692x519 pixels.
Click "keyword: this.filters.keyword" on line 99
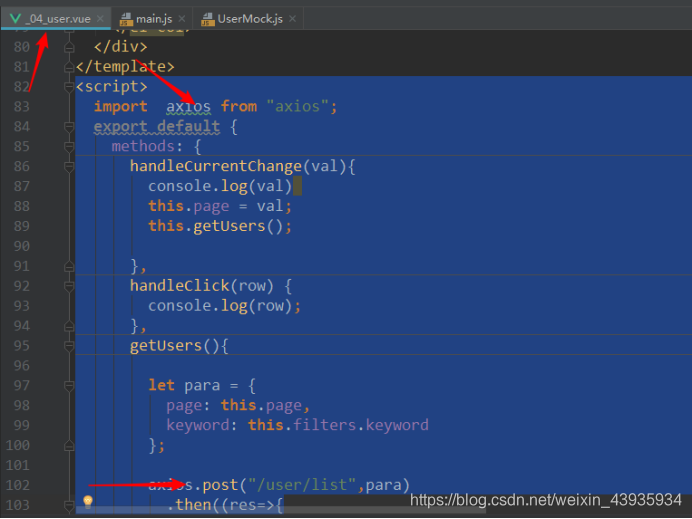297,425
